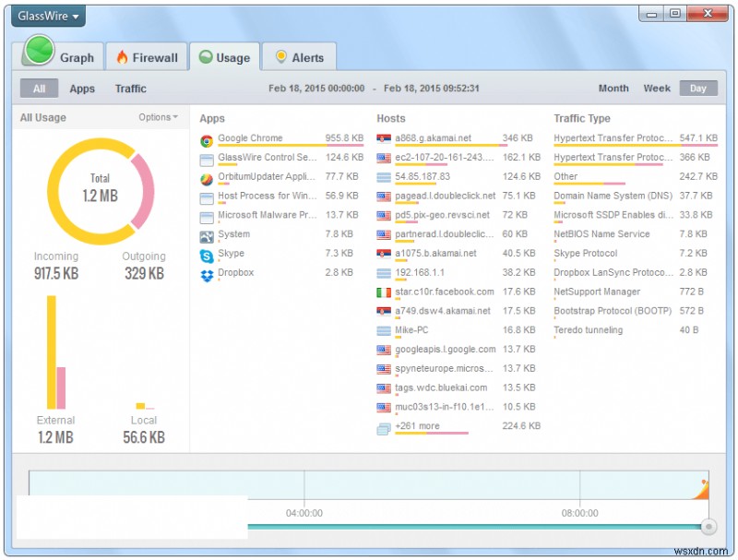Click the flag icon for tags.wdc.bluekai.com
Image resolution: width=738 pixels, height=560 pixels.
coord(384,388)
